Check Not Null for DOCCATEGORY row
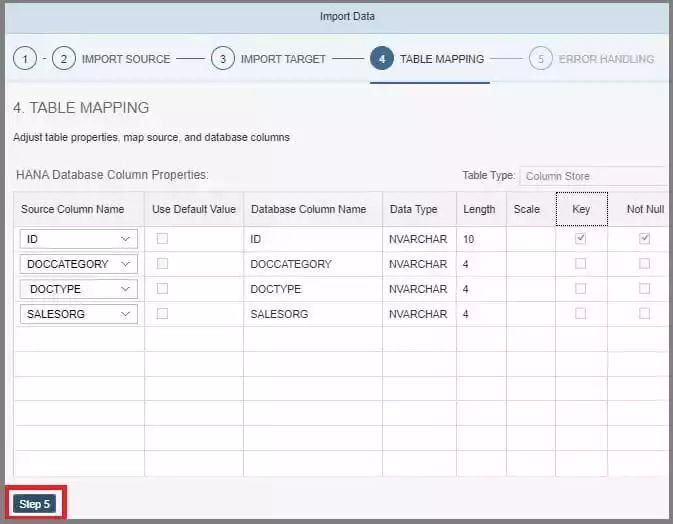 tap(644, 264)
